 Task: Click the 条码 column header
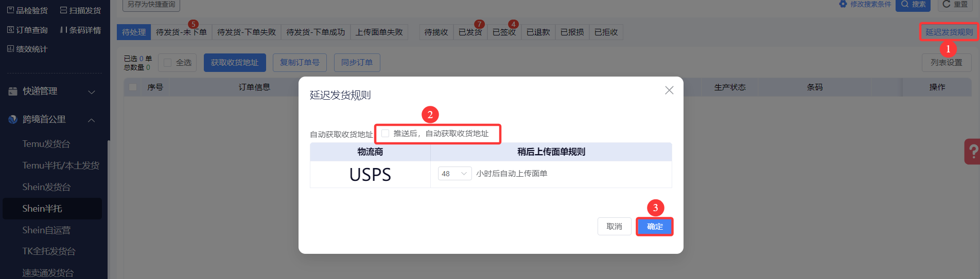click(x=815, y=87)
